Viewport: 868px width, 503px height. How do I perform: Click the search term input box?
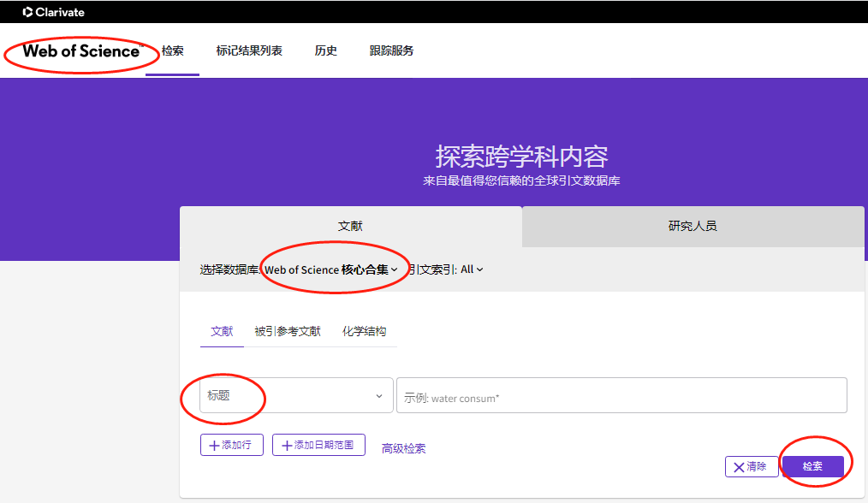pos(621,397)
